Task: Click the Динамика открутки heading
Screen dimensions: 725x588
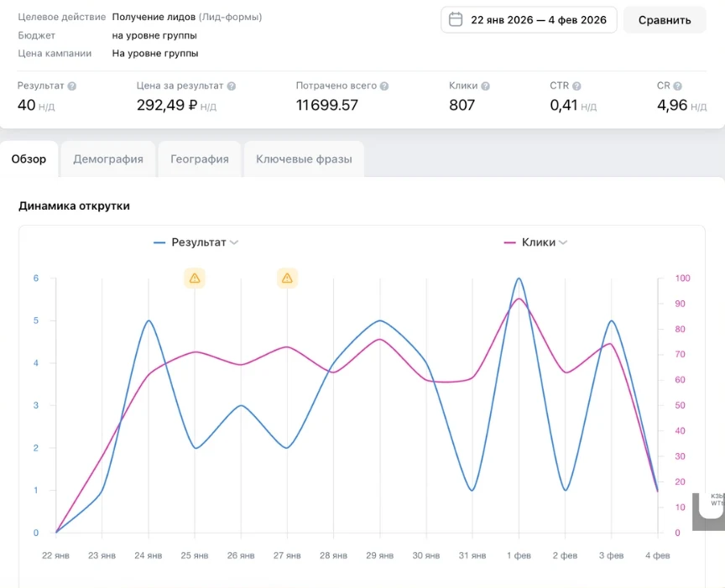Action: (x=74, y=206)
